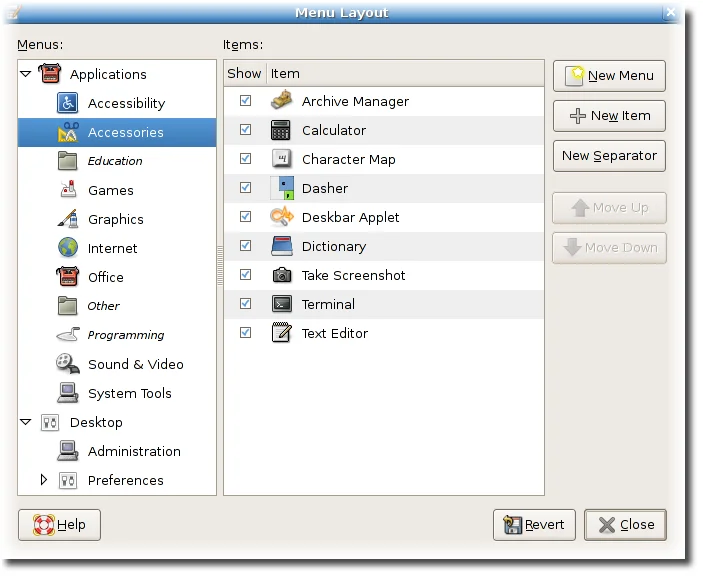Viewport: 703px width, 577px height.
Task: Click the Education folder icon
Action: (x=68, y=161)
